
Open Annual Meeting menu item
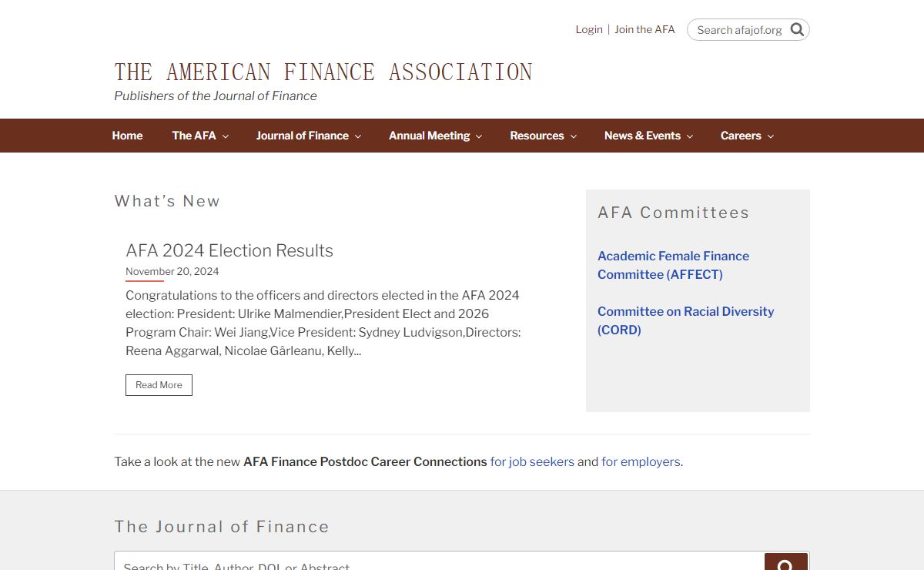(429, 136)
